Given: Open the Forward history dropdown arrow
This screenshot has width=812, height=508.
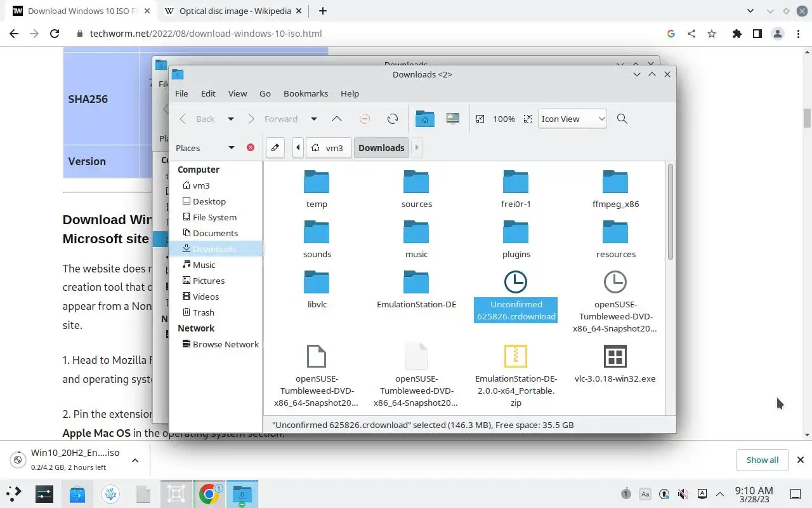Looking at the screenshot, I should 313,119.
